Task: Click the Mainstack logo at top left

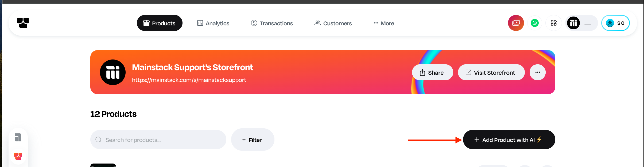Action: point(23,23)
